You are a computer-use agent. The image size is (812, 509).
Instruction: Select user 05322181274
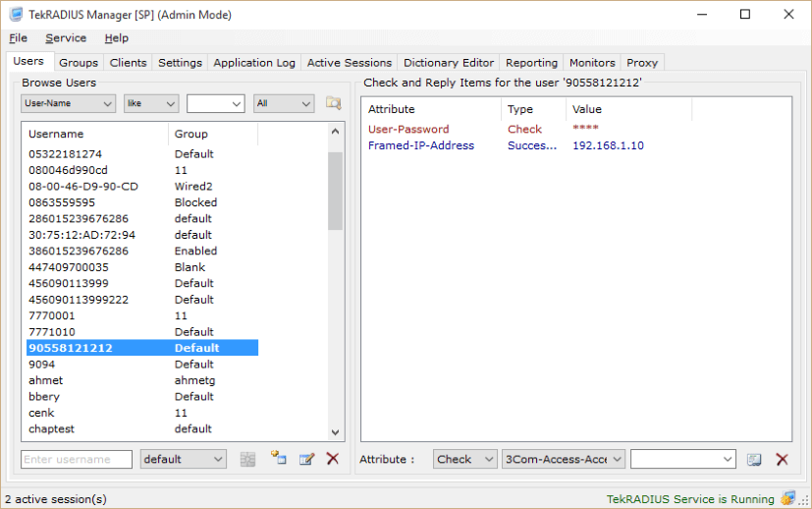pyautogui.click(x=142, y=154)
